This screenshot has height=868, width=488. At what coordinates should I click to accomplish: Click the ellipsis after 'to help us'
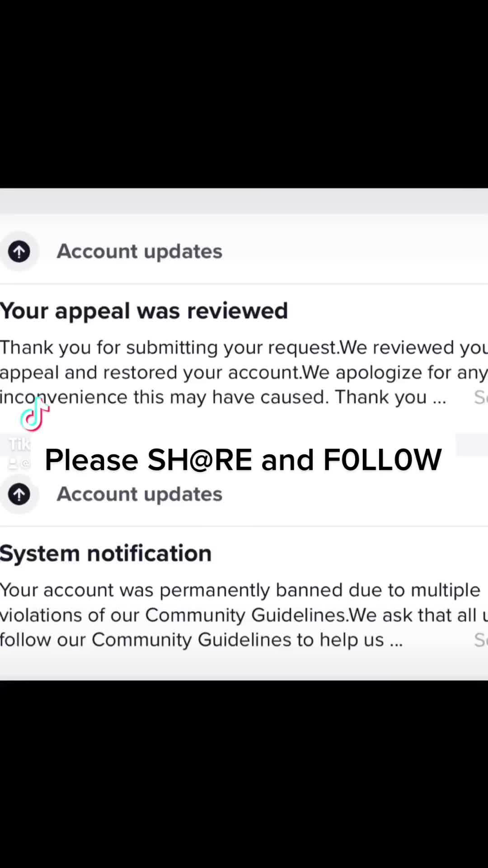(x=396, y=641)
